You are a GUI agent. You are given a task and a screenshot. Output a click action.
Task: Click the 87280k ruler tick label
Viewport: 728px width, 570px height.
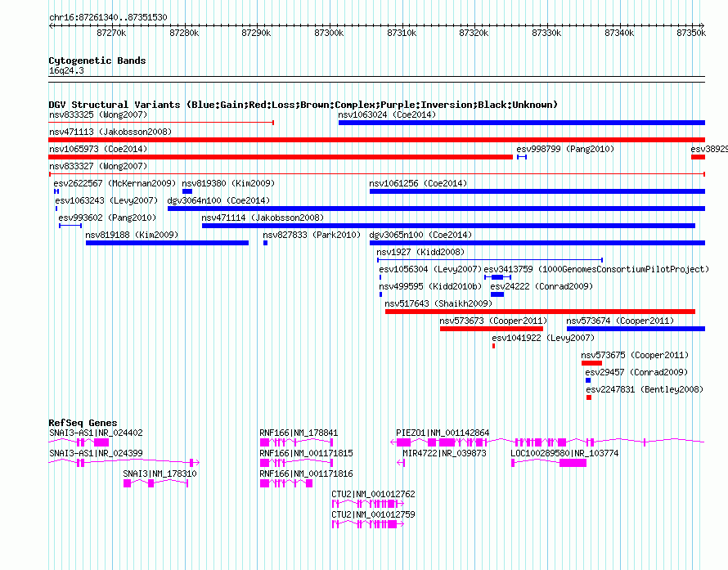184,33
